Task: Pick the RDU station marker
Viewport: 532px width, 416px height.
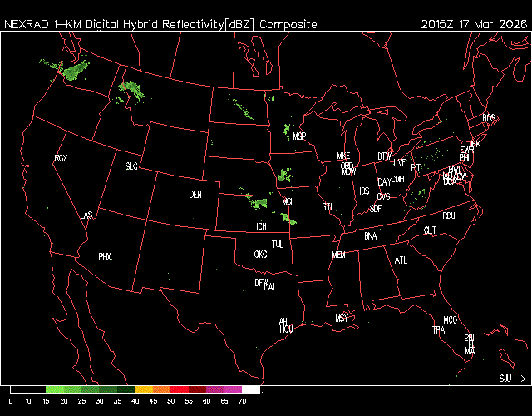Action: click(x=449, y=215)
